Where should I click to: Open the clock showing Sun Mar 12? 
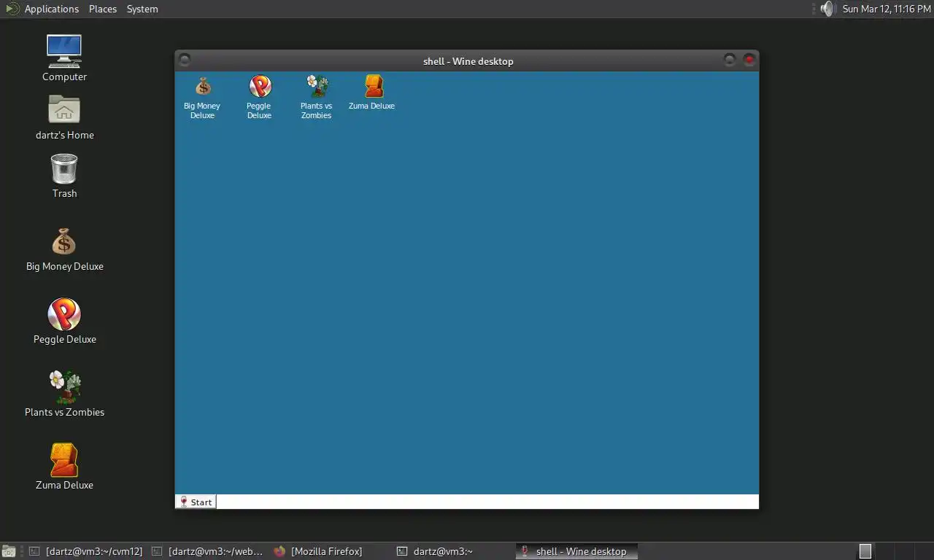[x=887, y=9]
